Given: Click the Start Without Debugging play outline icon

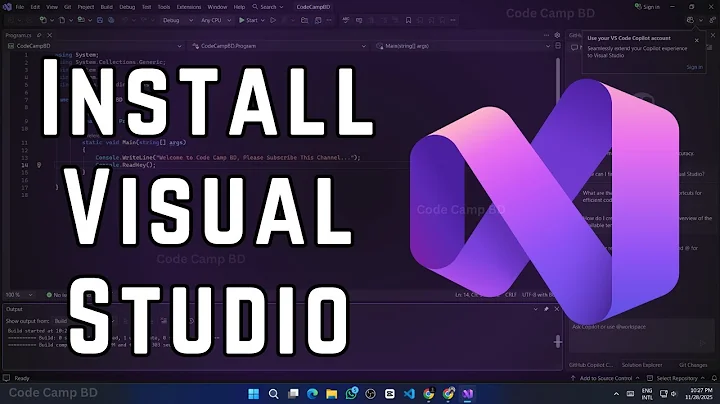Looking at the screenshot, I should tap(273, 20).
